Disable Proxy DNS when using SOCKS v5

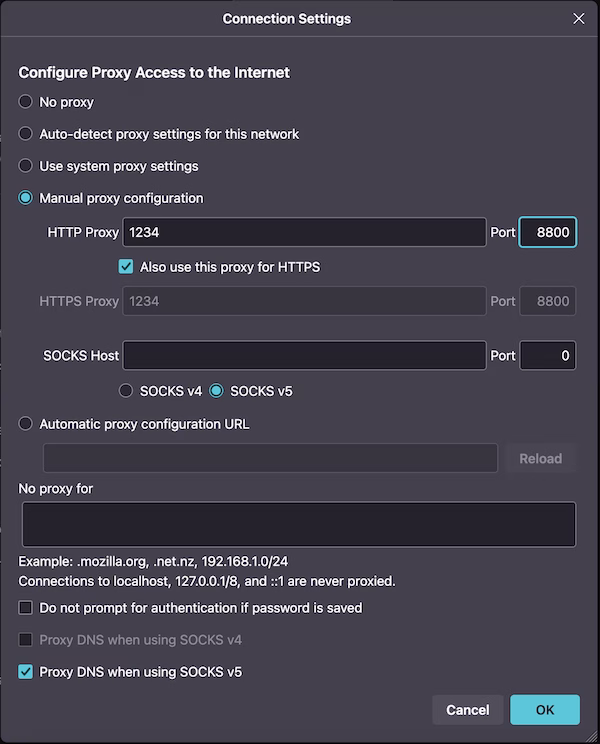tap(26, 672)
